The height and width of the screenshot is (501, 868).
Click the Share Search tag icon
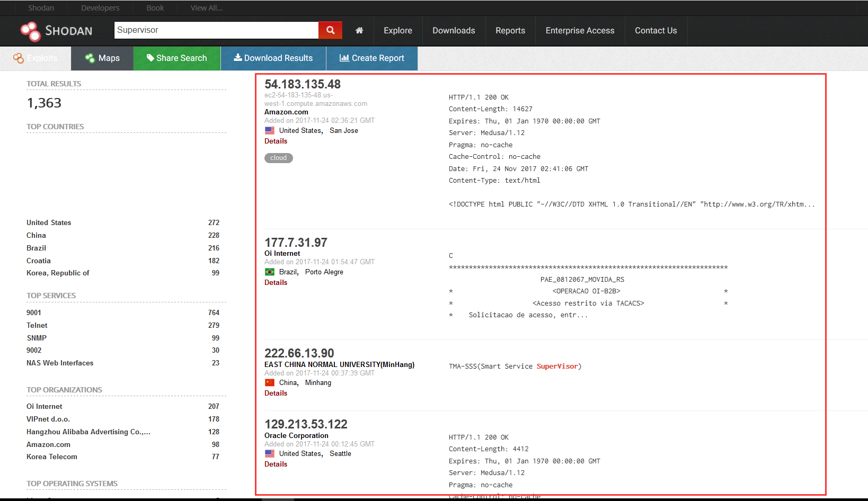[x=150, y=58]
